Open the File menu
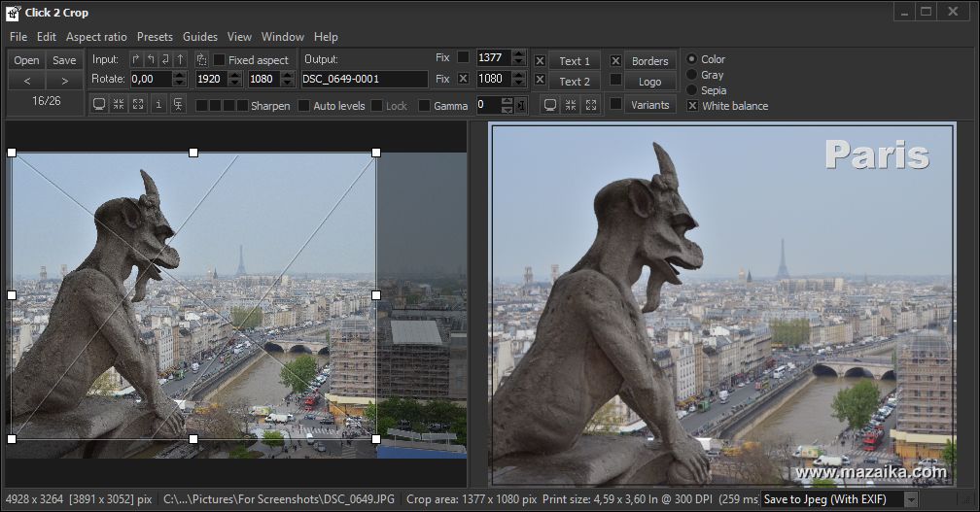The height and width of the screenshot is (512, 980). (x=18, y=37)
